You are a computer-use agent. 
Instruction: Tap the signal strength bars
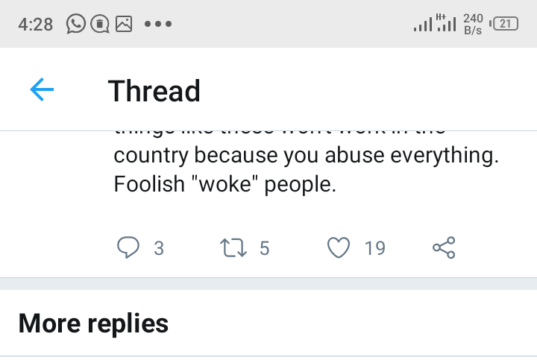coord(423,25)
